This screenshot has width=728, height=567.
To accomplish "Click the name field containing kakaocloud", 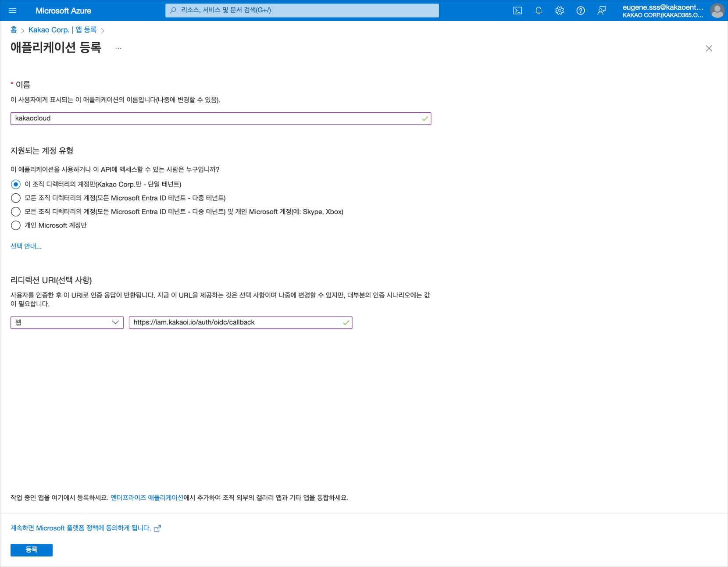I will click(x=221, y=118).
